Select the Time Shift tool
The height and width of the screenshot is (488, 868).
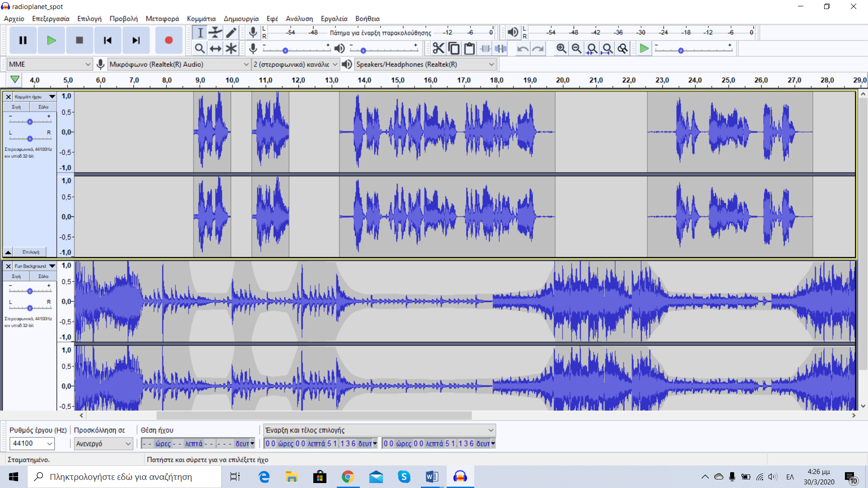[216, 48]
